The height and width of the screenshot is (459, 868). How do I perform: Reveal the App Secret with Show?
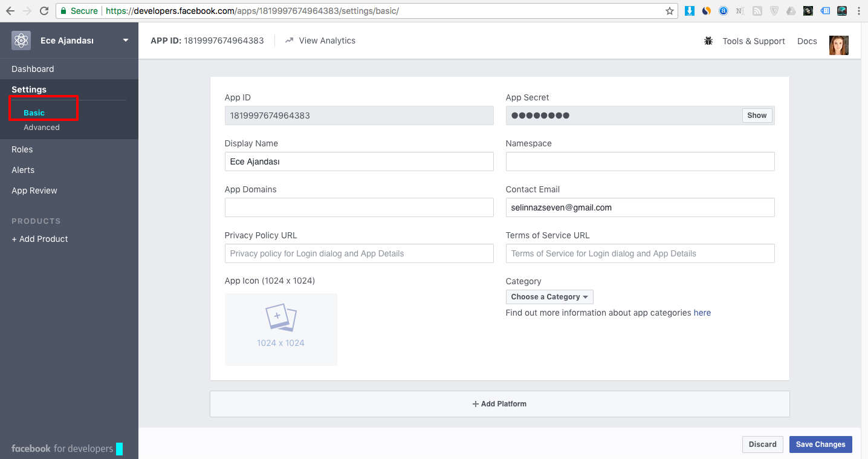click(x=757, y=116)
